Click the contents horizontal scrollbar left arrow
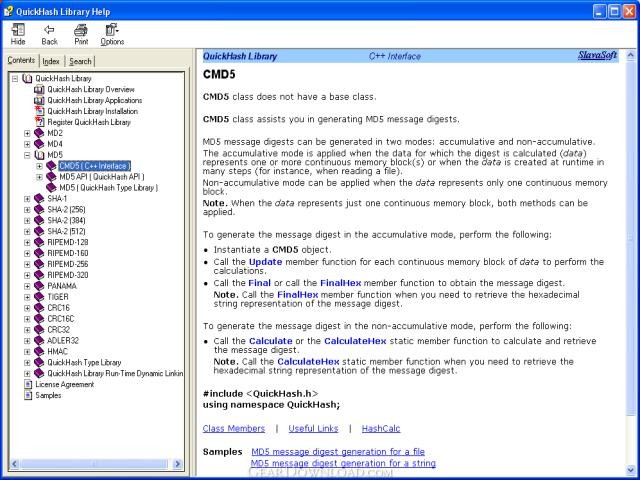The image size is (640, 480). pos(15,464)
